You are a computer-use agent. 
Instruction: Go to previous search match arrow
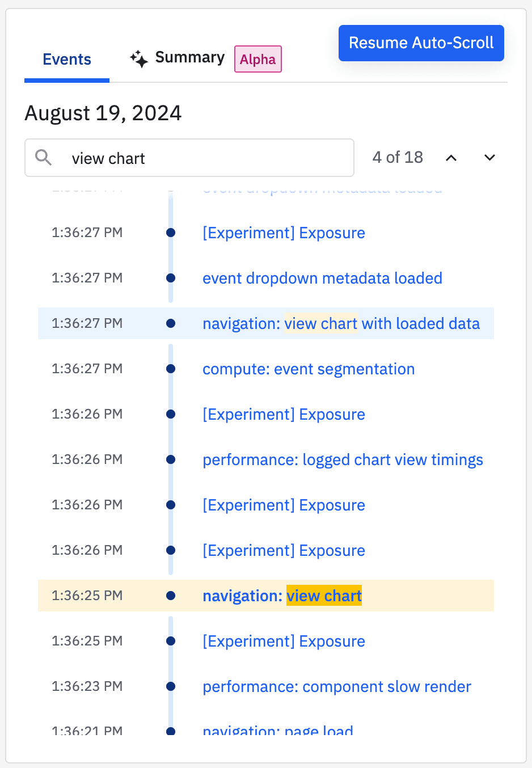point(451,158)
